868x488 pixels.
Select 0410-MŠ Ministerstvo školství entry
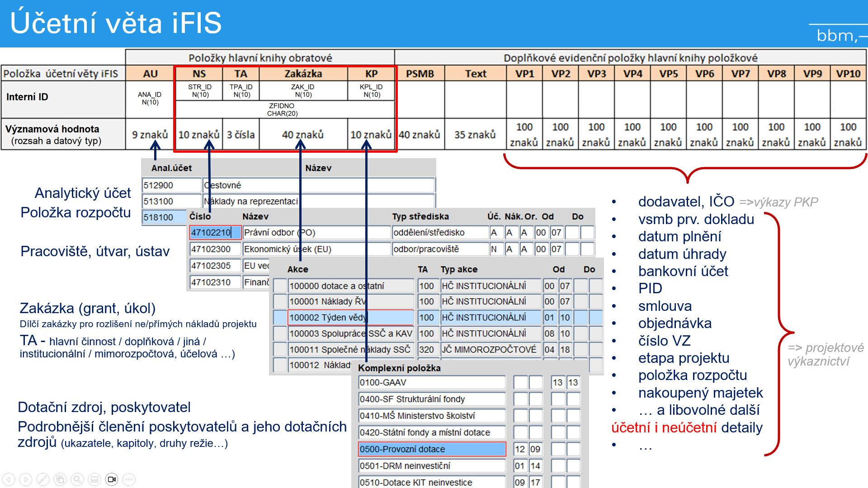click(432, 416)
